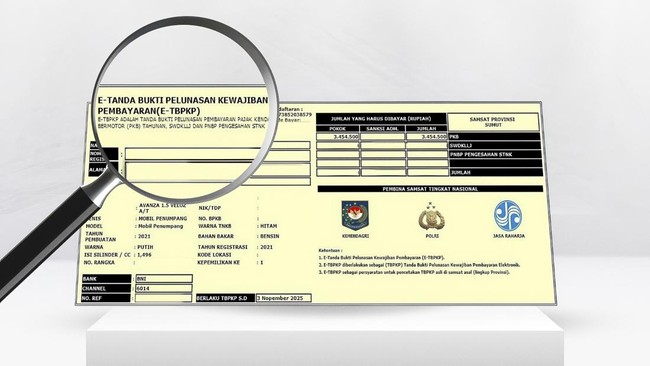Click the 'BERLAKU TBPKP S.D' label

[225, 298]
